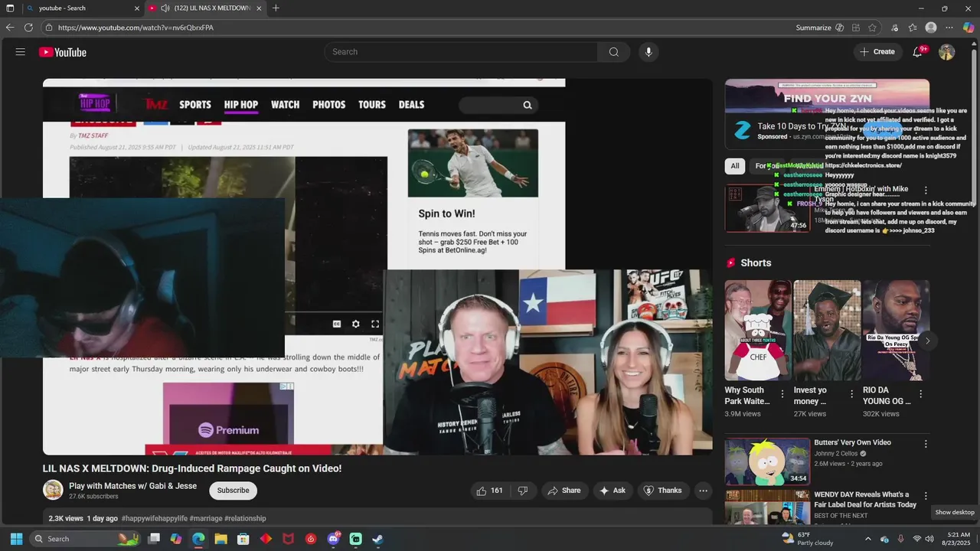Open the Edge profile icon

coord(931,28)
